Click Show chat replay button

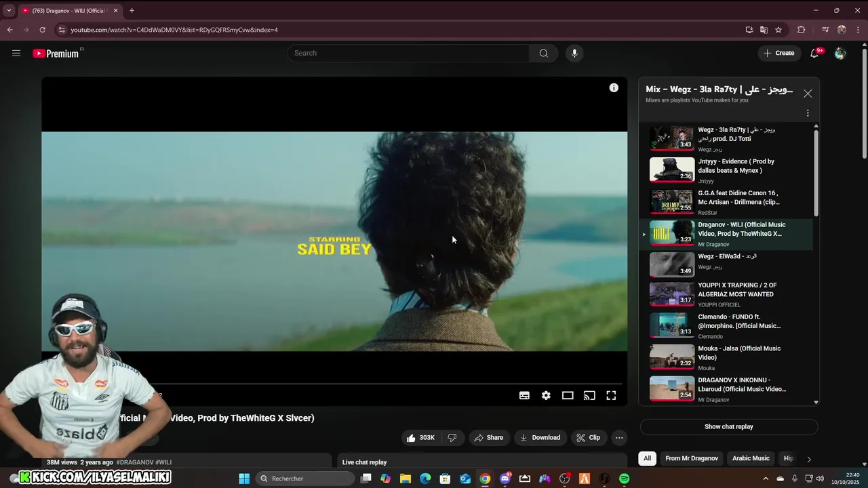(729, 427)
